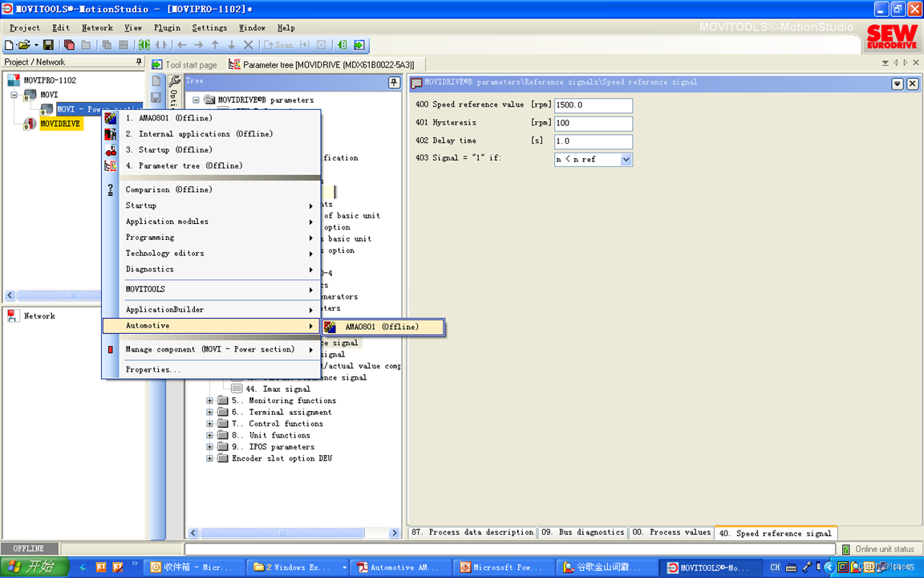Click the Comparison question-mark icon
Viewport: 924px width, 578px height.
coord(110,189)
